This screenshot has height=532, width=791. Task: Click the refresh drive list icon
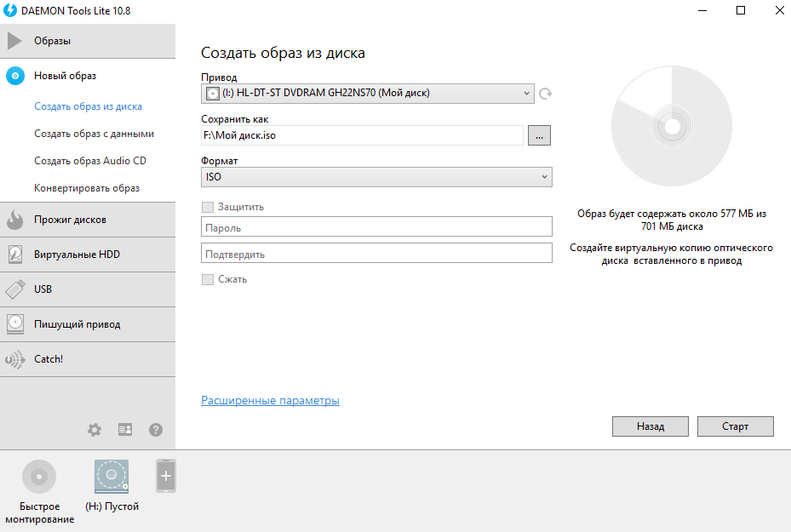(546, 94)
